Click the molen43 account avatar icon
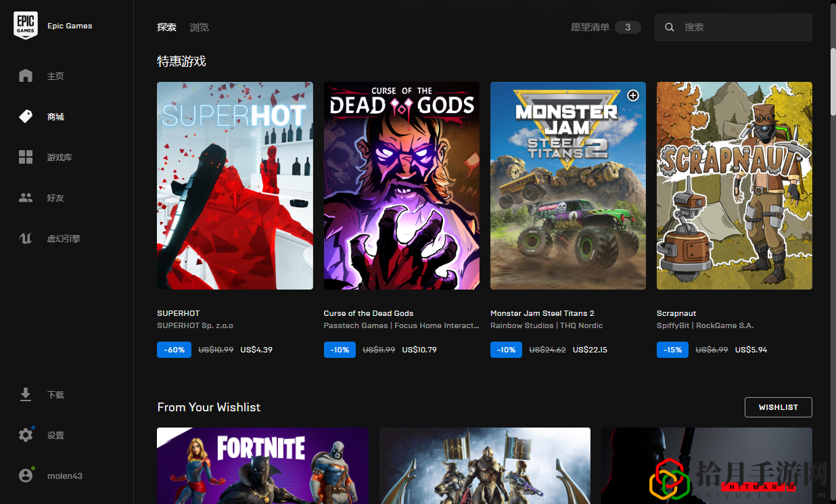Viewport: 836px width, 504px height. tap(26, 476)
